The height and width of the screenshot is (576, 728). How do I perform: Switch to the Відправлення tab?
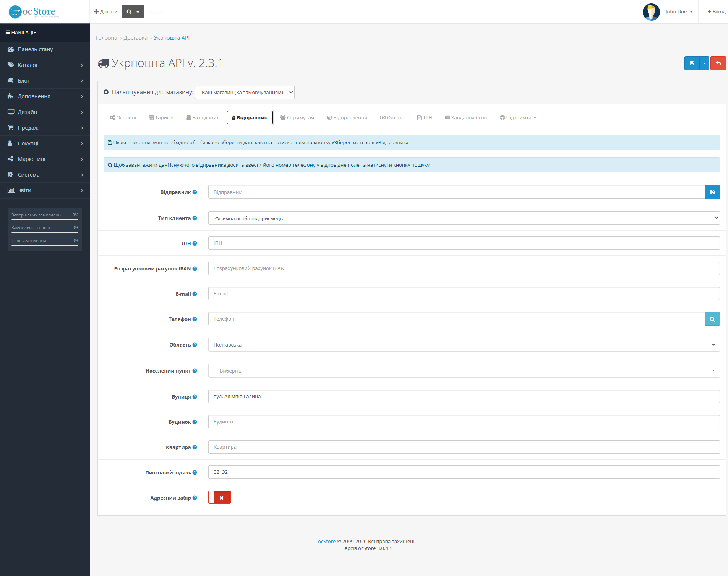pyautogui.click(x=347, y=117)
